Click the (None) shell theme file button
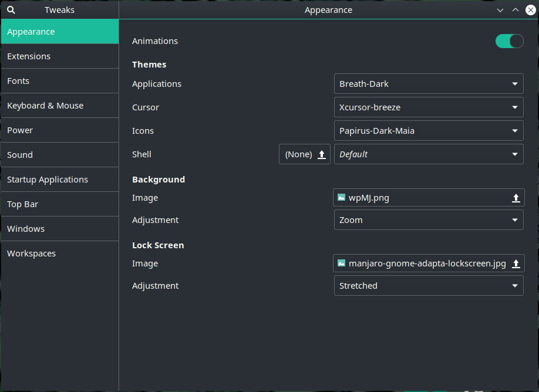The height and width of the screenshot is (392, 539). tap(305, 154)
